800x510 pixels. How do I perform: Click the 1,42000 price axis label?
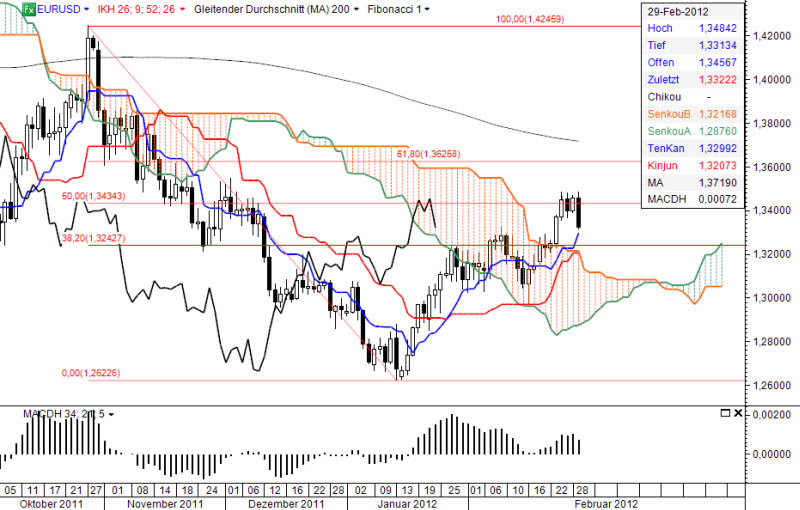[x=772, y=36]
